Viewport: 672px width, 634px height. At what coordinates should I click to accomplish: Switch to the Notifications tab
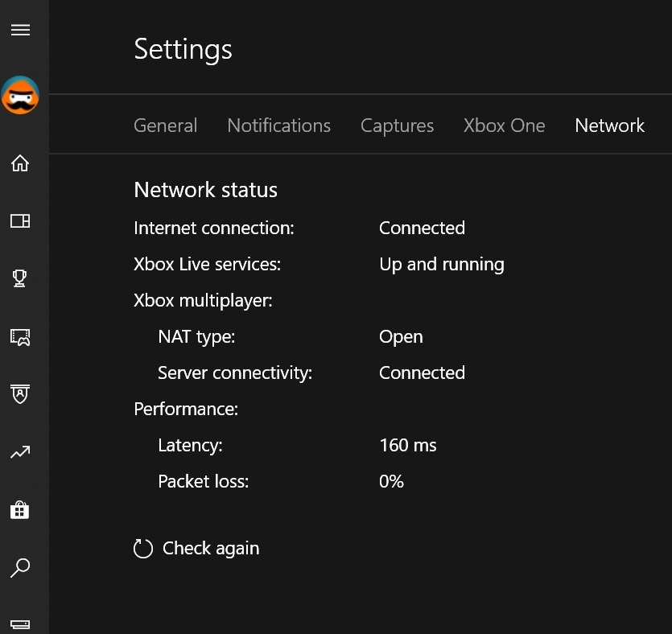coord(278,126)
